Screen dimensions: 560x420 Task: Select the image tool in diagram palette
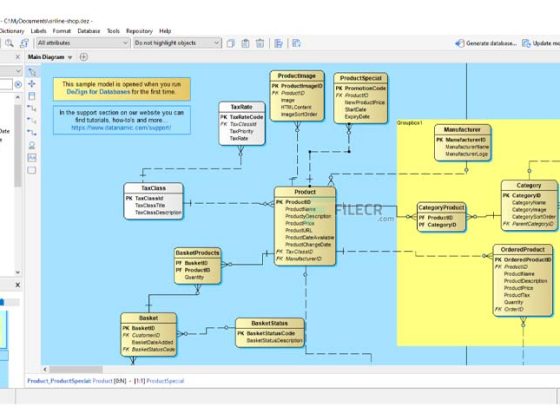(x=32, y=158)
